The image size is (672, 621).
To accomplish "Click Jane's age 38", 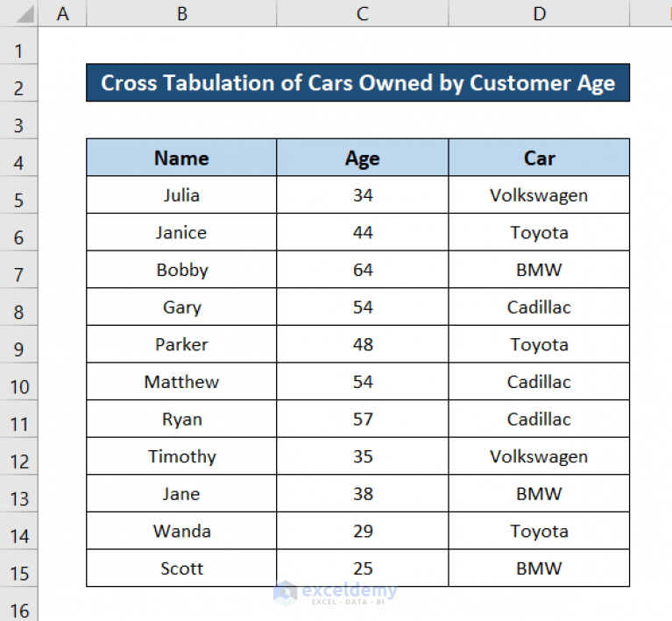I will coord(363,494).
